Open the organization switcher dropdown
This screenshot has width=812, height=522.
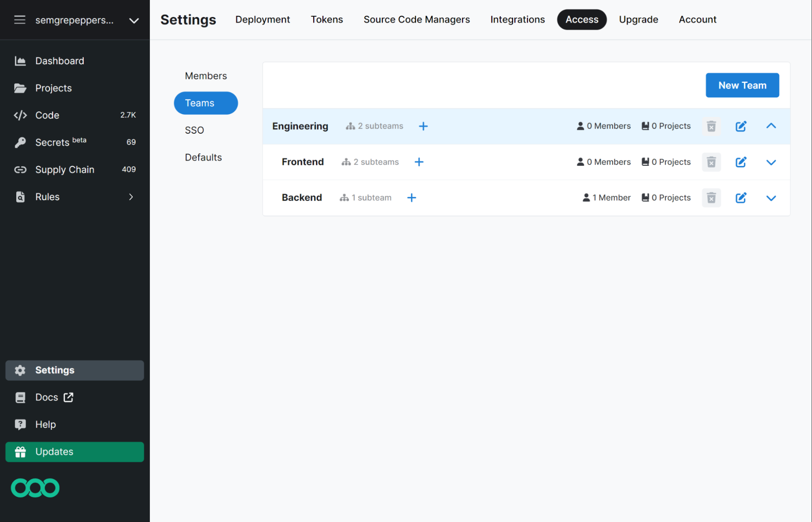pyautogui.click(x=134, y=20)
